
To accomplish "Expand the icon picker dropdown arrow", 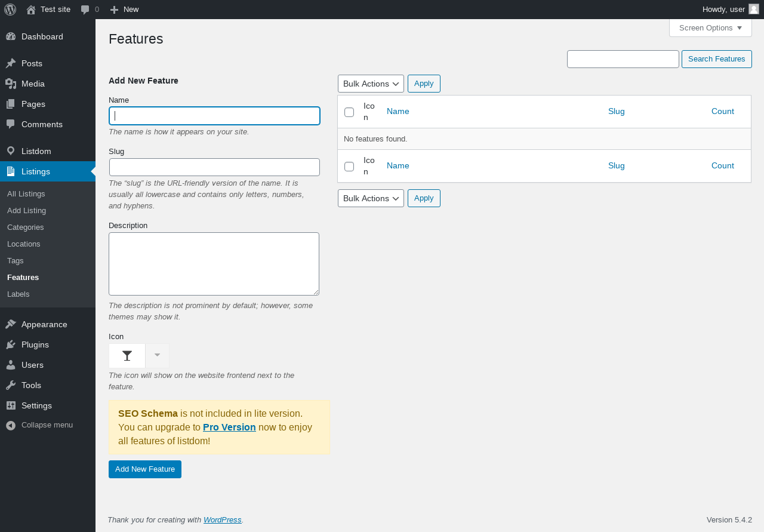I will (x=158, y=356).
